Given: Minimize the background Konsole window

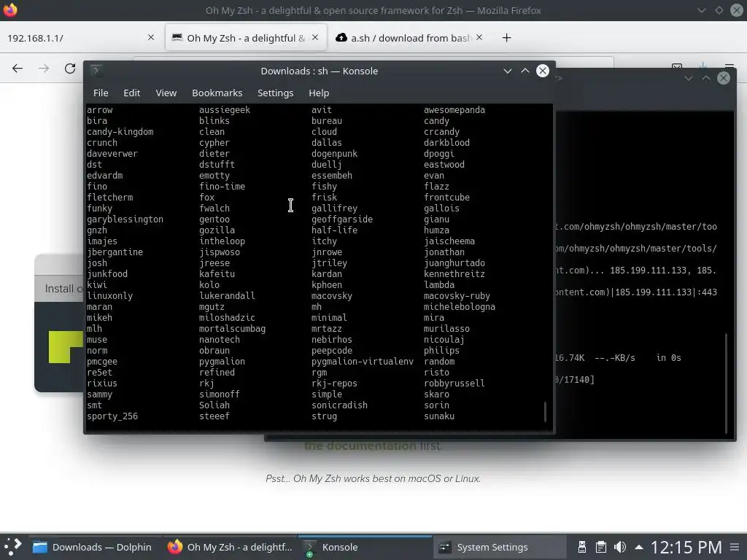Looking at the screenshot, I should click(x=689, y=78).
